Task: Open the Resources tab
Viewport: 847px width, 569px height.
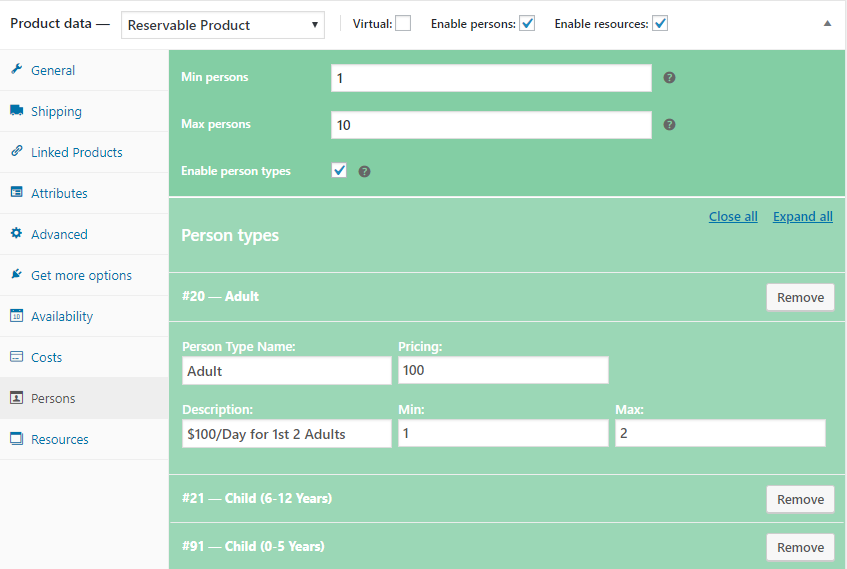Action: point(59,439)
